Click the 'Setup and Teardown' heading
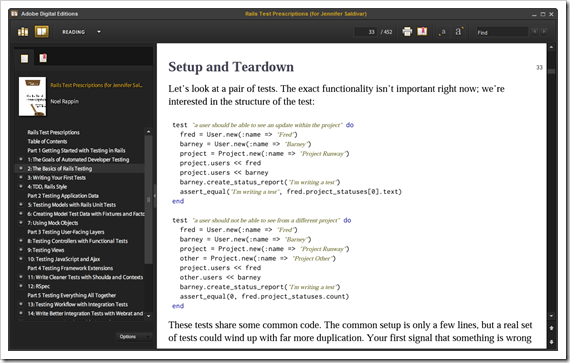570x363 pixels. click(x=231, y=67)
